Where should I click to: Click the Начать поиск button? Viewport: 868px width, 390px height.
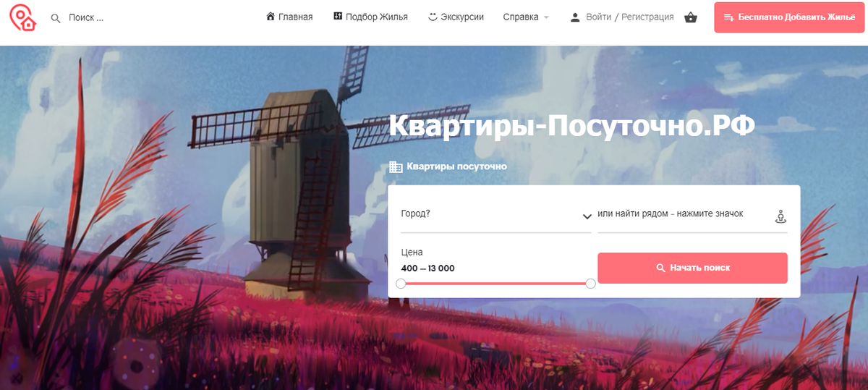click(x=692, y=268)
